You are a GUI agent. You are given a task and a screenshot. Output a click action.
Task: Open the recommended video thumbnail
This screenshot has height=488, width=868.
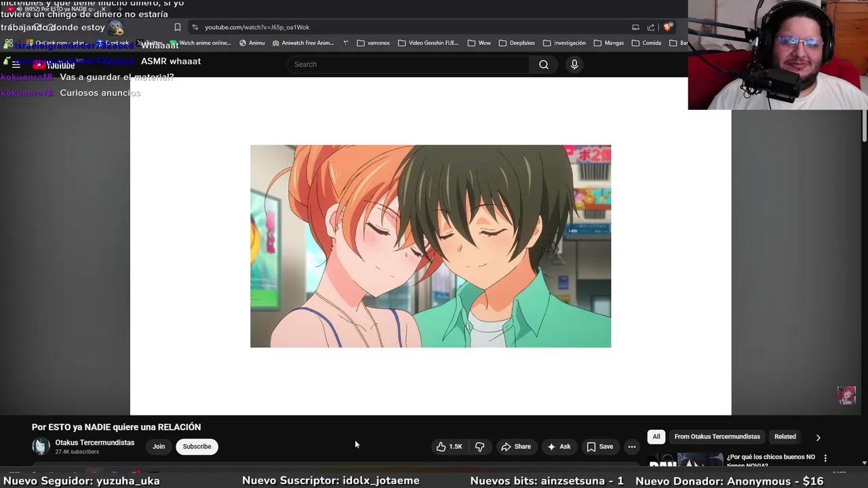[686, 460]
